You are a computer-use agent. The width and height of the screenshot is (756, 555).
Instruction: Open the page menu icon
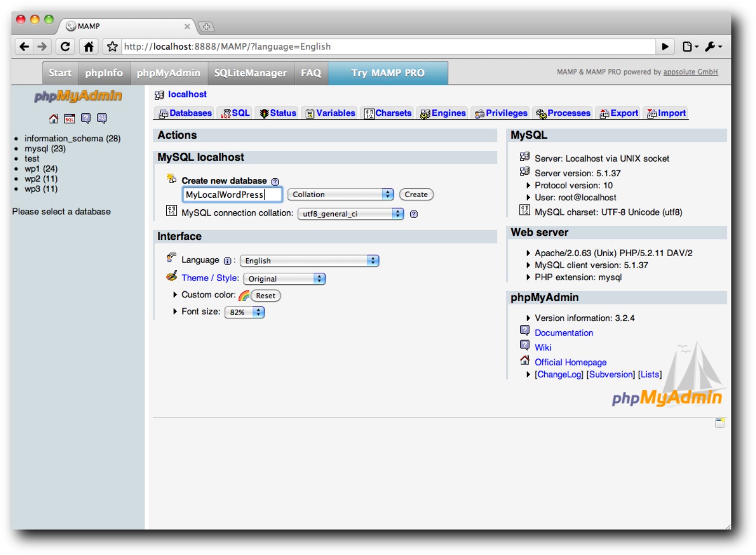coord(689,47)
